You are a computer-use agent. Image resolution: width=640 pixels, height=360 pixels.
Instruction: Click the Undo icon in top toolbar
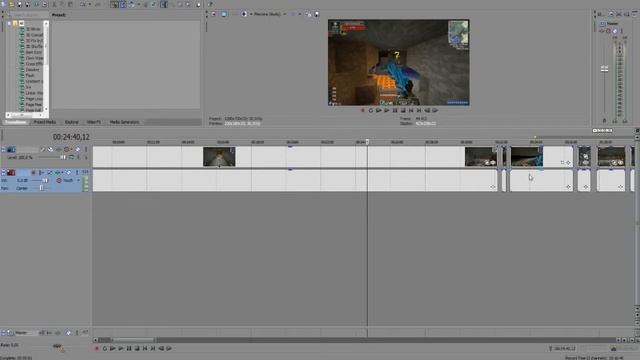tap(83, 4)
